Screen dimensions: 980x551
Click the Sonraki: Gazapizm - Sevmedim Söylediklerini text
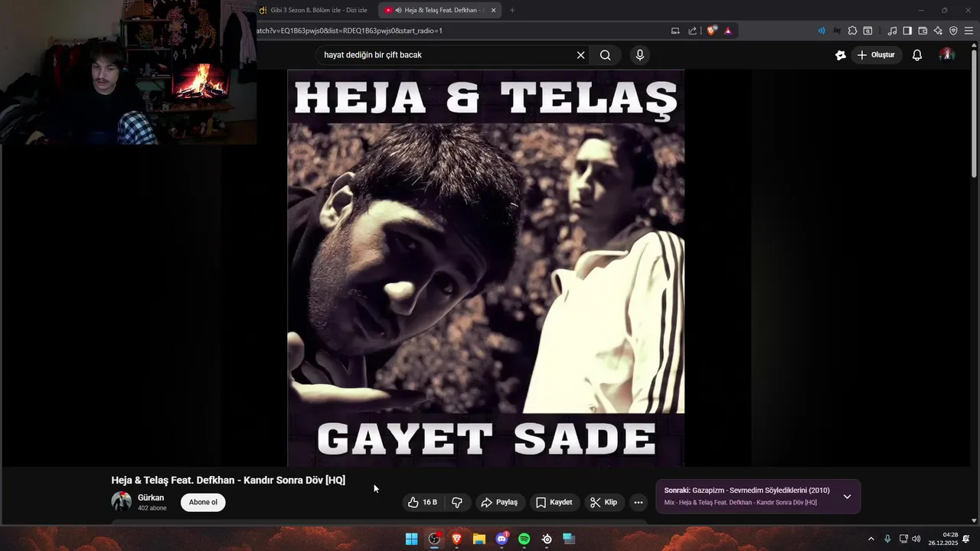pyautogui.click(x=746, y=491)
